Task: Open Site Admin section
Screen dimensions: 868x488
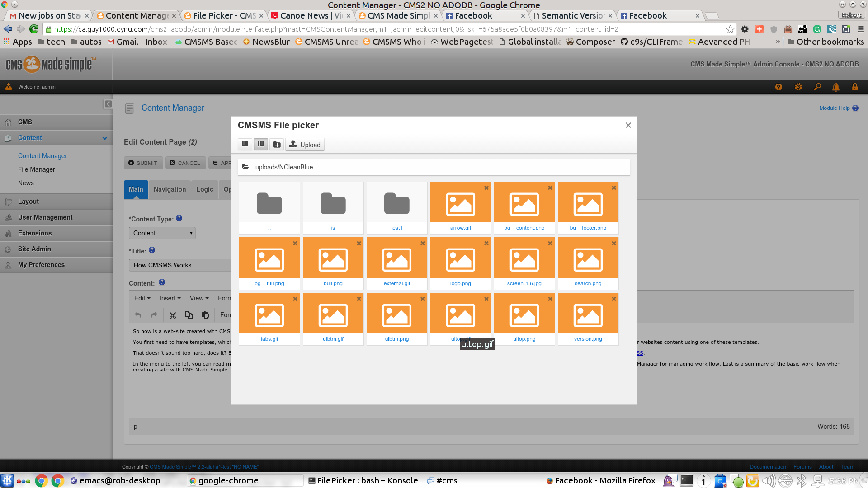Action: click(56, 249)
